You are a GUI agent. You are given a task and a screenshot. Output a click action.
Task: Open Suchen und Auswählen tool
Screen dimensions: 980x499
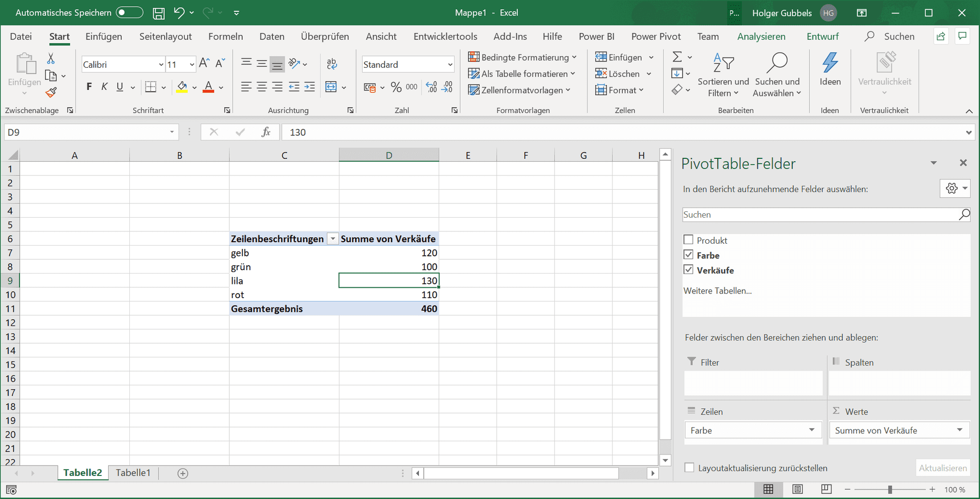click(777, 75)
